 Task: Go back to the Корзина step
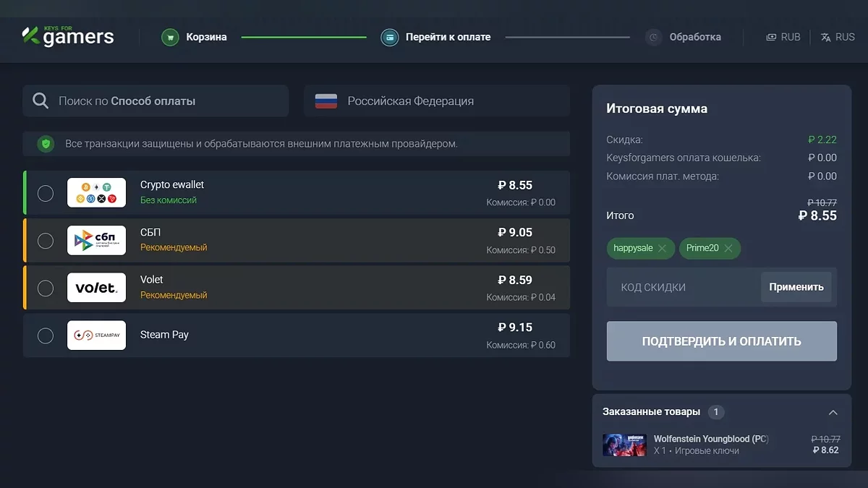tap(206, 37)
